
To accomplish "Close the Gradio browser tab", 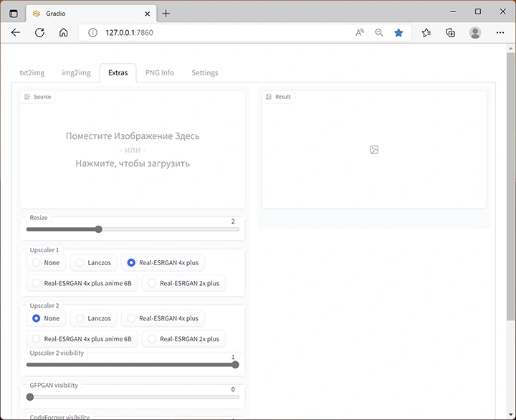I will point(148,14).
